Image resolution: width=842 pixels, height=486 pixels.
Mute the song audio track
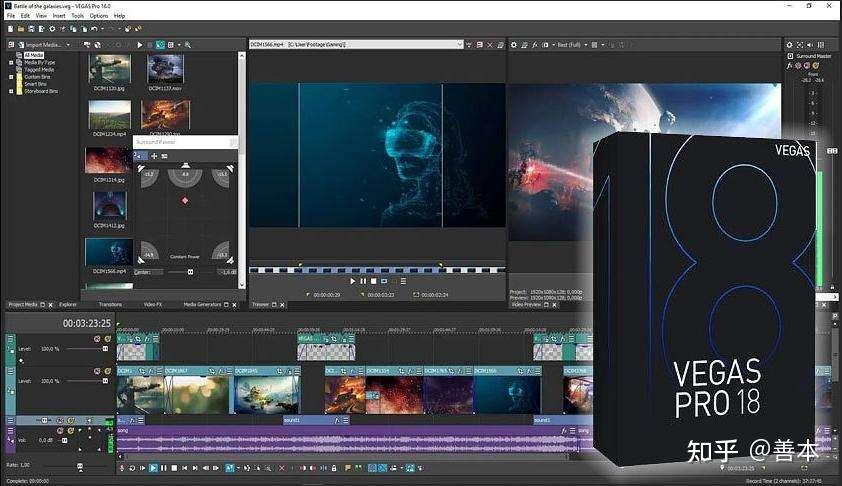60,431
